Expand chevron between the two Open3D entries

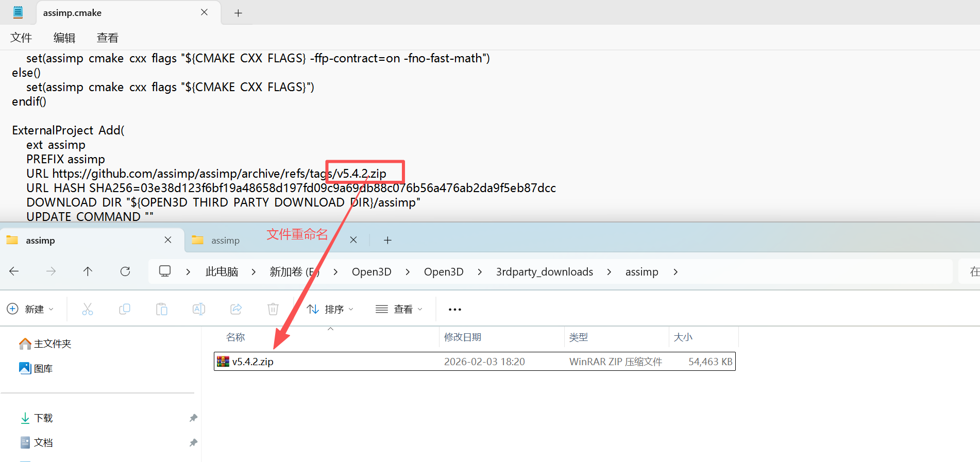(408, 272)
